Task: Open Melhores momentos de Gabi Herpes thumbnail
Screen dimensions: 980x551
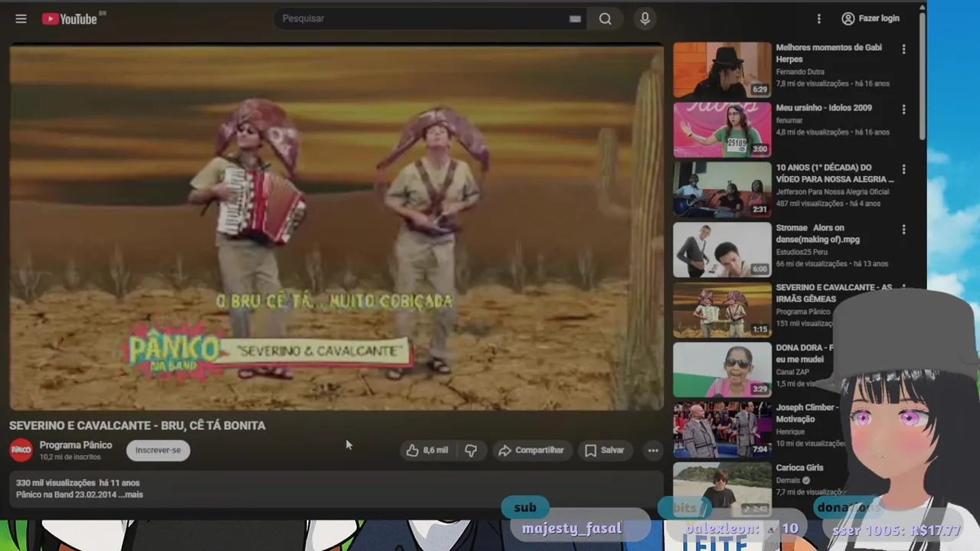Action: pyautogui.click(x=722, y=70)
